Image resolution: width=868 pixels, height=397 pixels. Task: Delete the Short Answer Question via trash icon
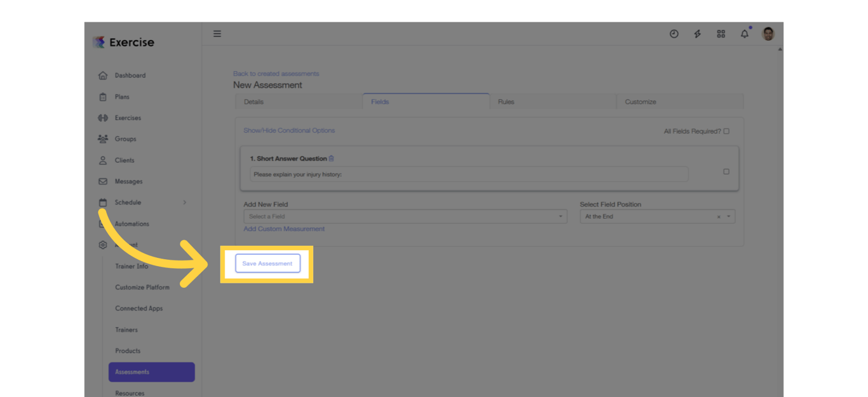click(332, 158)
